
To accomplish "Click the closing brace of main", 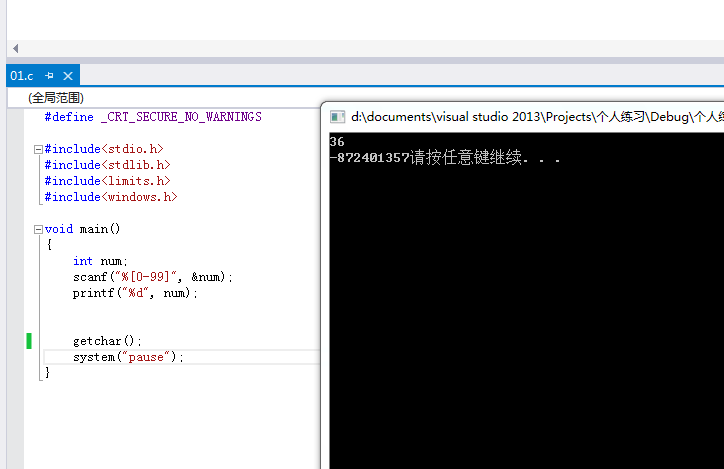I will coord(47,373).
